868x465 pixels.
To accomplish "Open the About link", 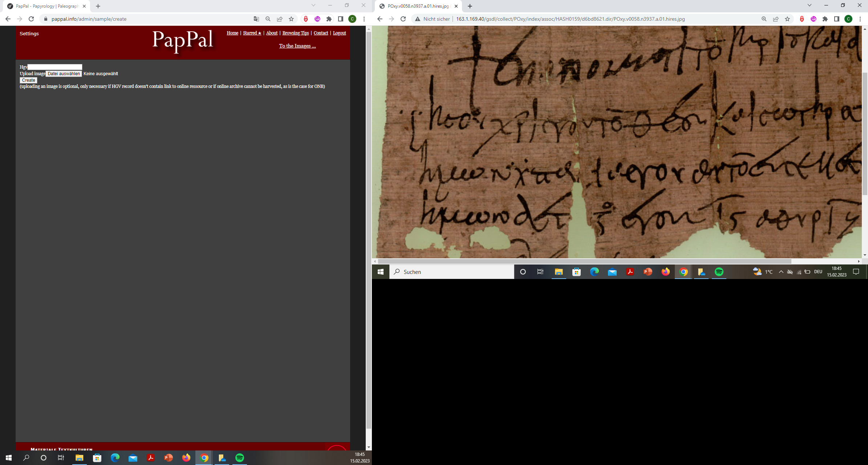I will click(272, 33).
